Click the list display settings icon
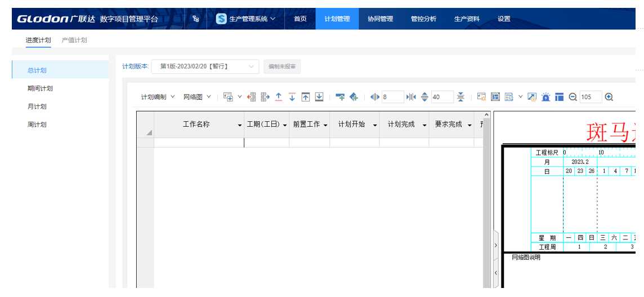 (509, 97)
